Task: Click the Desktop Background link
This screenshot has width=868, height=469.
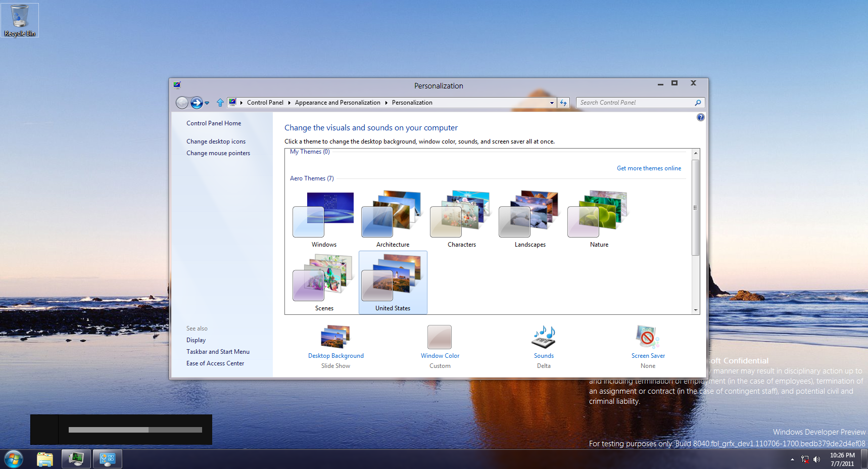Action: click(336, 356)
